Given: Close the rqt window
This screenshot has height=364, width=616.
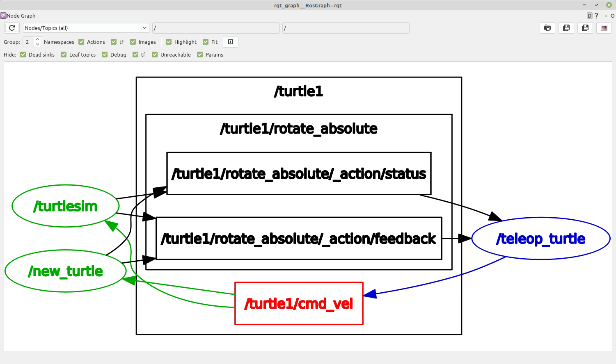Looking at the screenshot, I should click(x=609, y=5).
